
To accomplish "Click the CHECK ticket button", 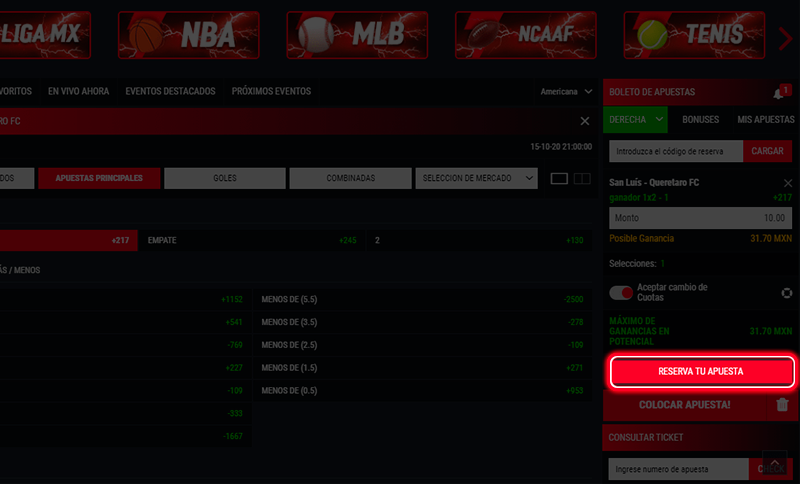I will [770, 469].
